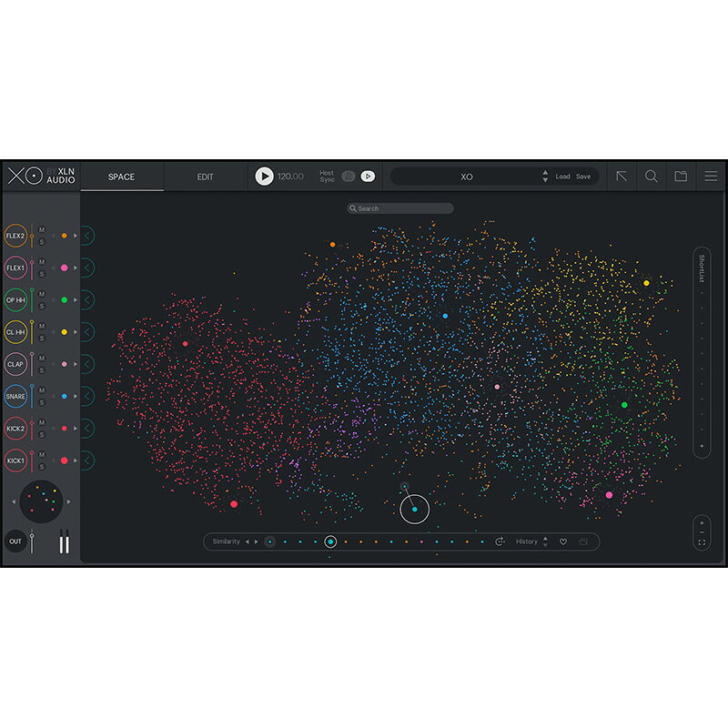The image size is (728, 728).
Task: Click the heart favorite icon in bottom bar
Action: click(562, 541)
